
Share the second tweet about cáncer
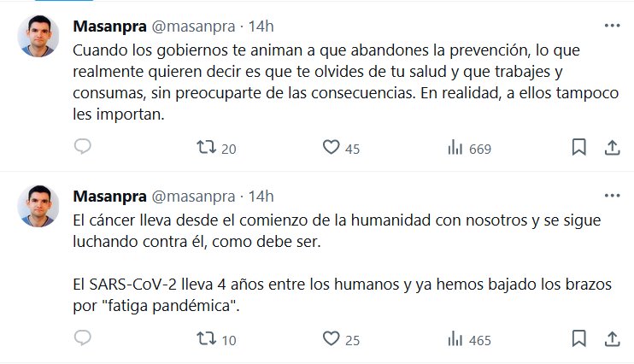coord(612,339)
